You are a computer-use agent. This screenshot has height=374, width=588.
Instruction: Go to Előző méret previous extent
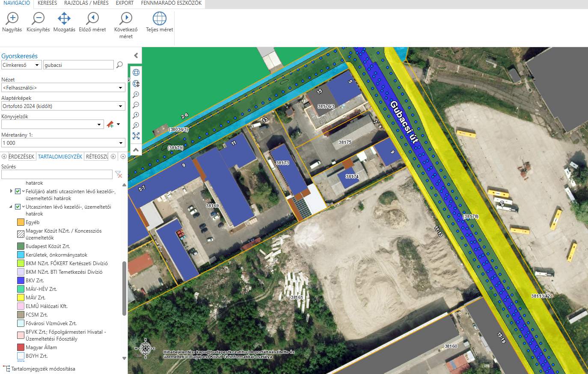(x=92, y=22)
